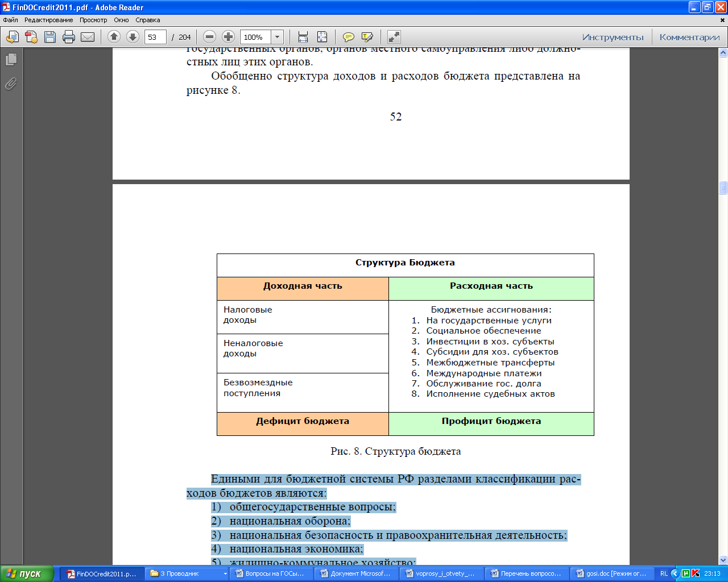Viewport: 728px width, 582px height.
Task: Click the zoom percentage field showing 100%
Action: (x=255, y=37)
